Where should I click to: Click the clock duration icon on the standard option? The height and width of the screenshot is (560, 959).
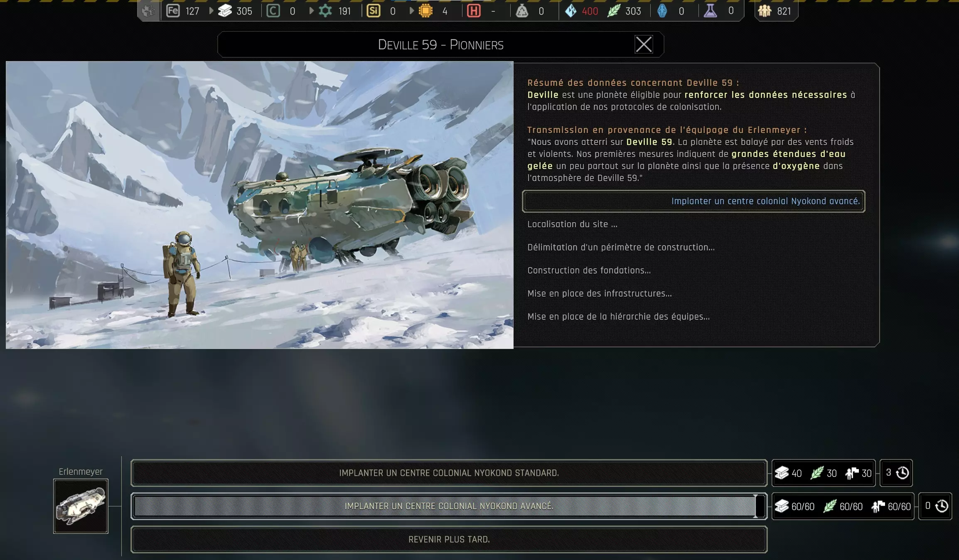902,473
